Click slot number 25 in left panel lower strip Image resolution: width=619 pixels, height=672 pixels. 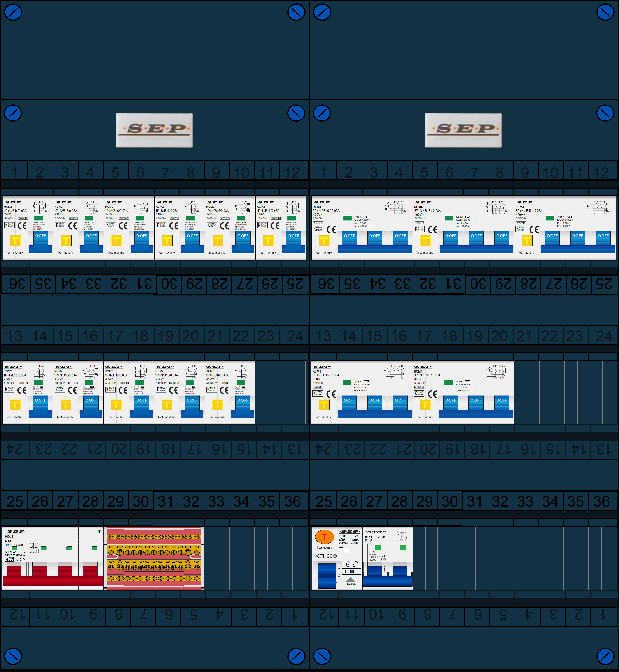[15, 501]
